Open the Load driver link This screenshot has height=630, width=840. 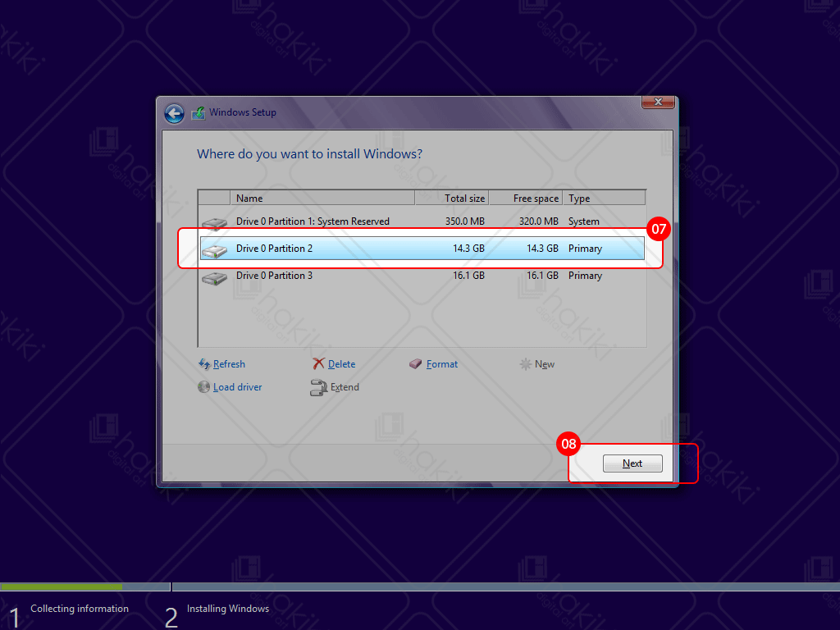(x=237, y=387)
